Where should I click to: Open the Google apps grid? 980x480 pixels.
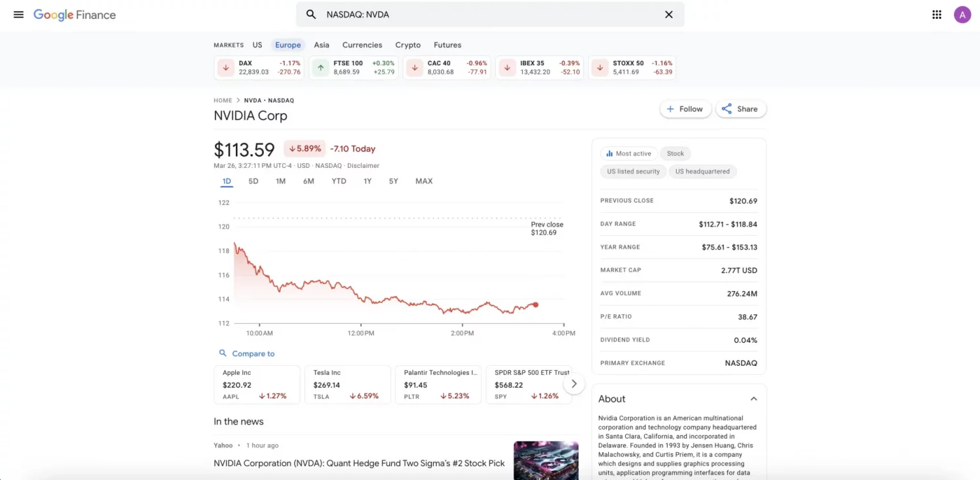click(x=937, y=14)
